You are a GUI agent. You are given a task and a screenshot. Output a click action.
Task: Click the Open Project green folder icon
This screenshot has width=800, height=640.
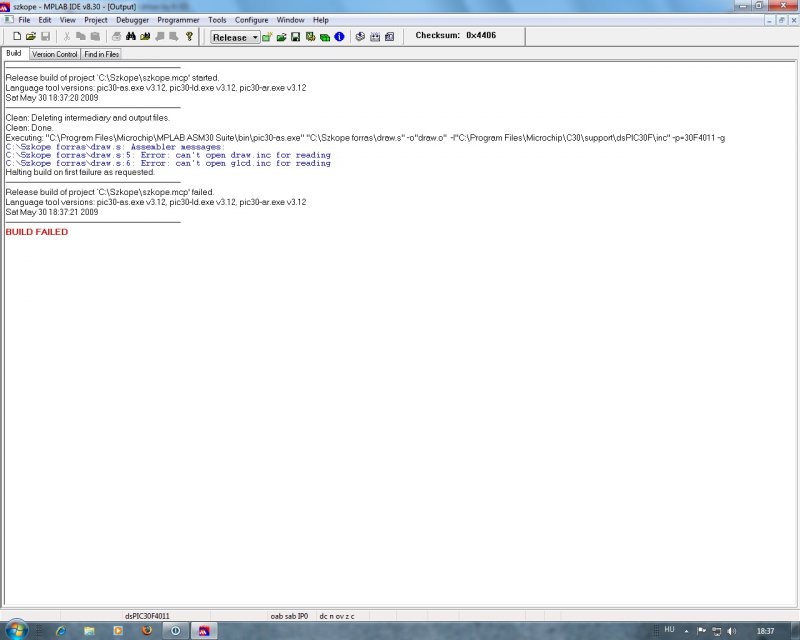pyautogui.click(x=281, y=37)
